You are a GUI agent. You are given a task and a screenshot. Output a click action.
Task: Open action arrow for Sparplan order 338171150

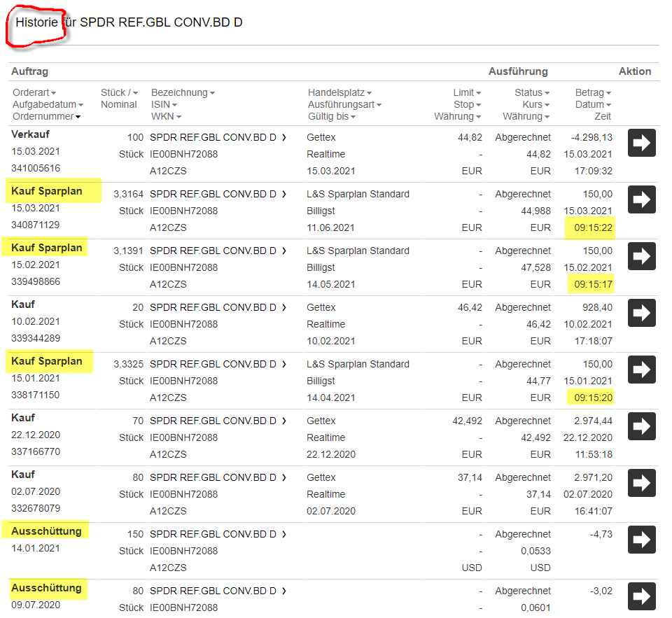coord(642,370)
